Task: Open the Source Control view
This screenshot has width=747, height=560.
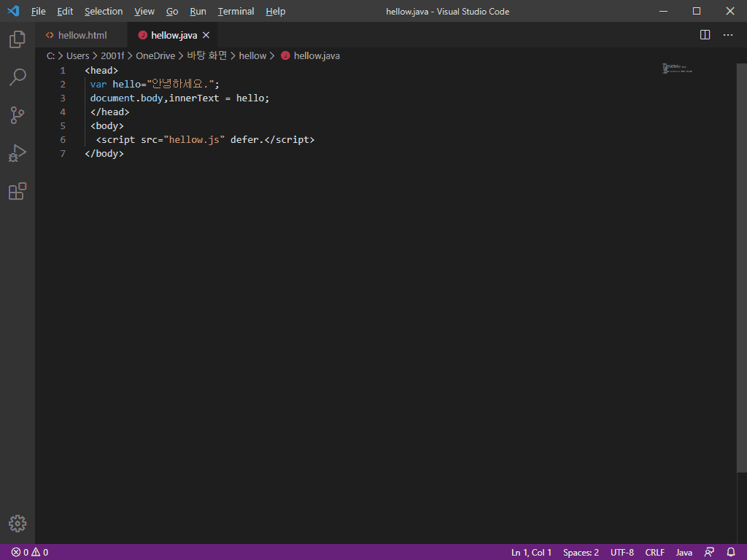Action: tap(18, 115)
